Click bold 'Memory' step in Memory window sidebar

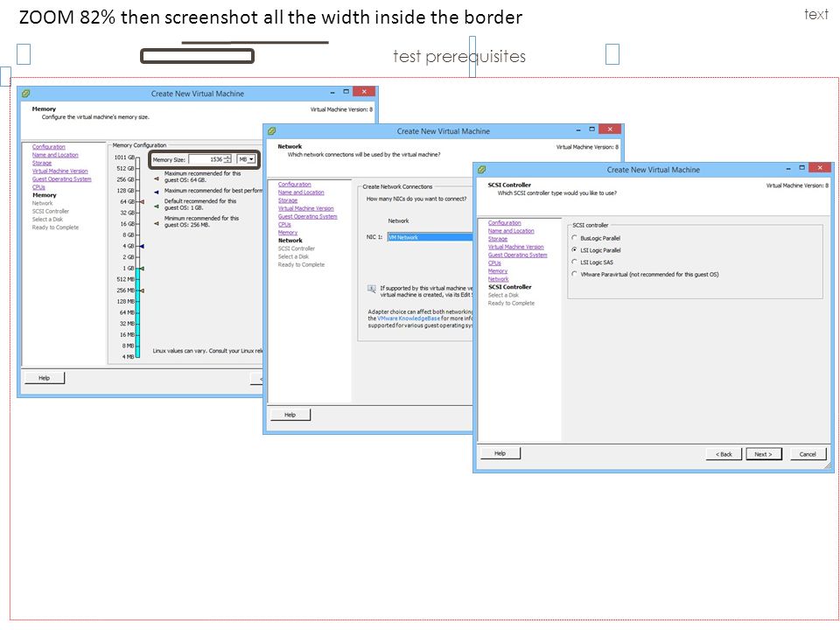pyautogui.click(x=44, y=195)
